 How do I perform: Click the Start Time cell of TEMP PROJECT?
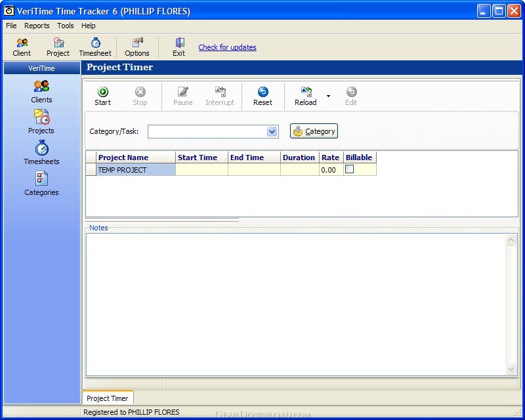[201, 170]
